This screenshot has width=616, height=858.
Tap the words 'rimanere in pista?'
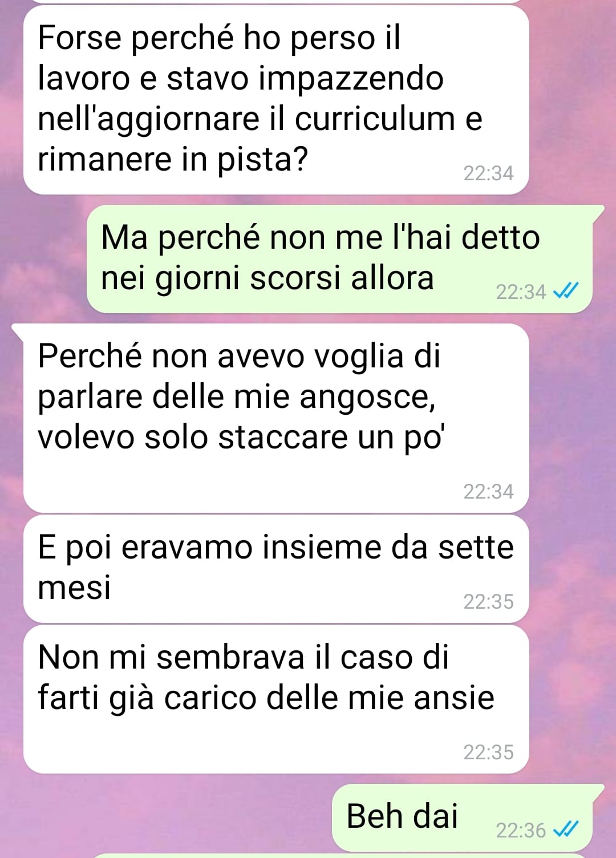click(x=173, y=159)
